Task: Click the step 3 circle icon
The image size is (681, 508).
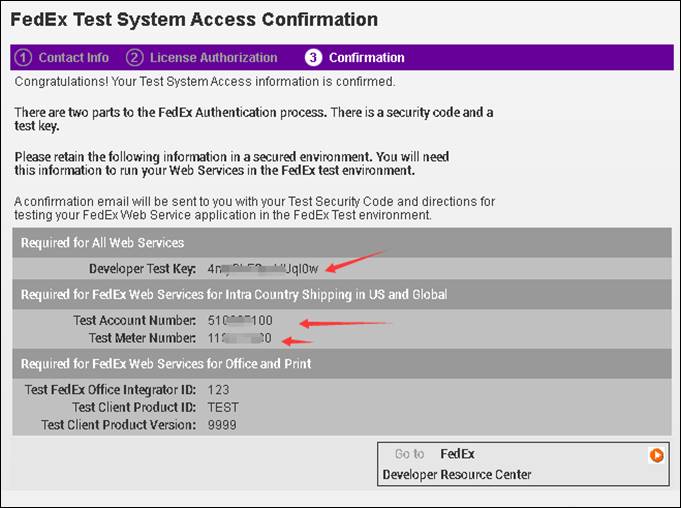Action: pyautogui.click(x=313, y=57)
